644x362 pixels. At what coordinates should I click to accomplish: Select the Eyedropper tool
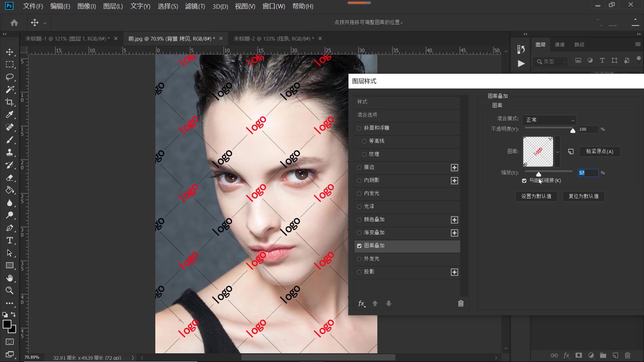click(10, 115)
